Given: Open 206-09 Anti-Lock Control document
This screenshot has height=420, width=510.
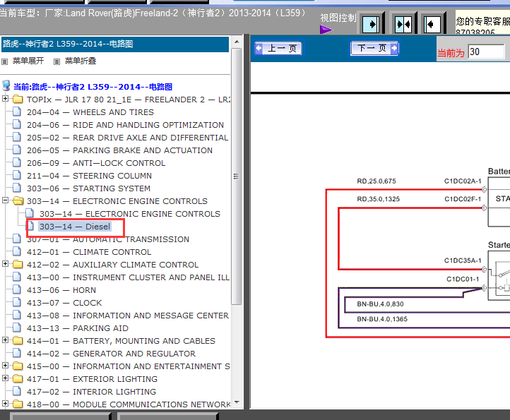Looking at the screenshot, I should coord(119,163).
